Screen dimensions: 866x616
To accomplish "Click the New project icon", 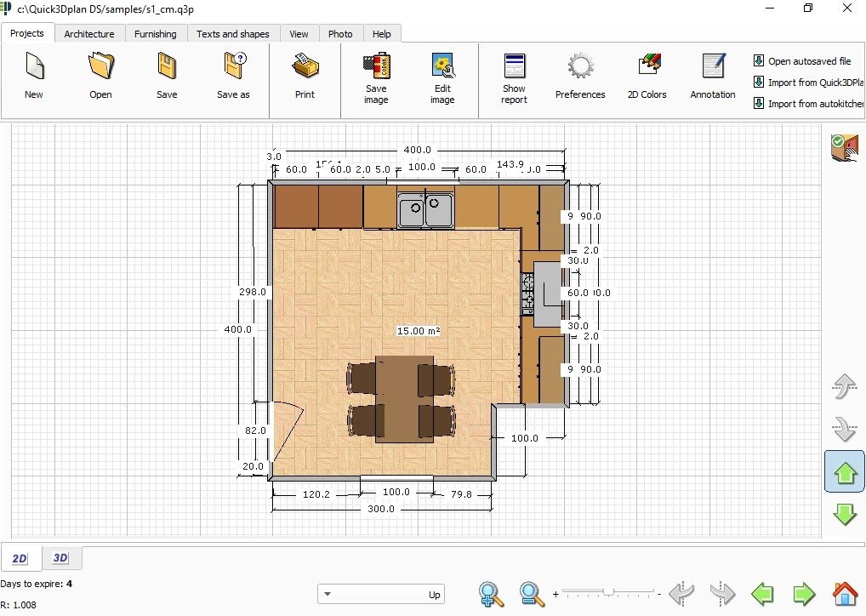I will (34, 66).
